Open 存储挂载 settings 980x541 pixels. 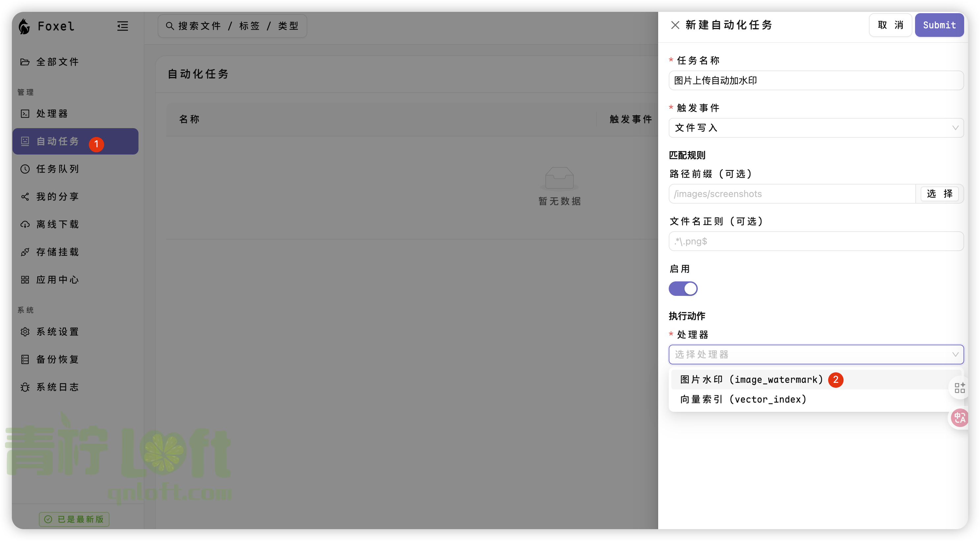57,252
